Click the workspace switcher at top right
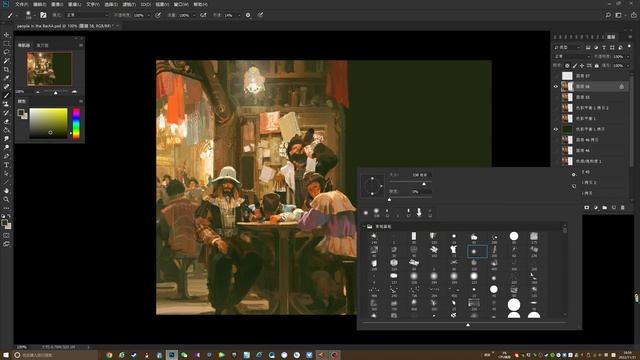Screen dimensions: 640x360 619,15
